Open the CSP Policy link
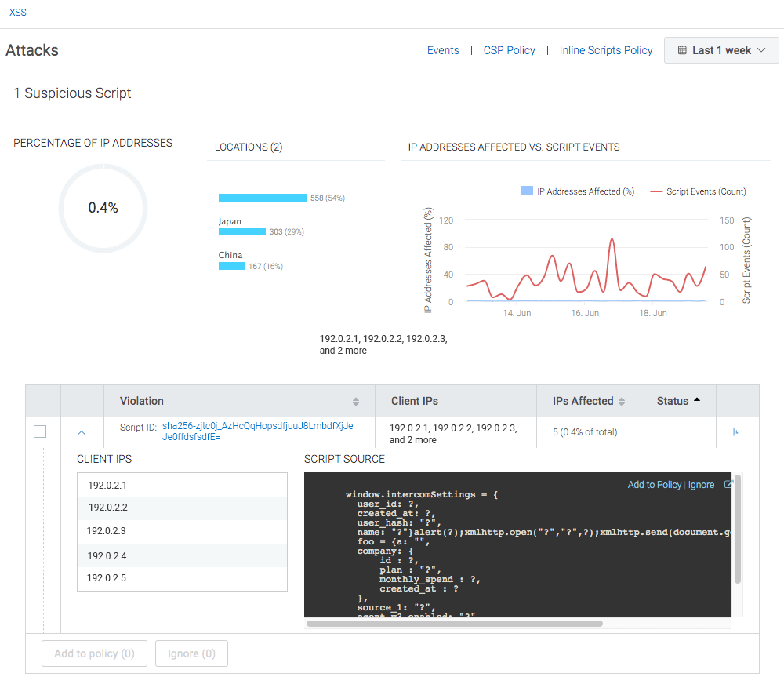Viewport: 784px width, 688px height. 509,50
